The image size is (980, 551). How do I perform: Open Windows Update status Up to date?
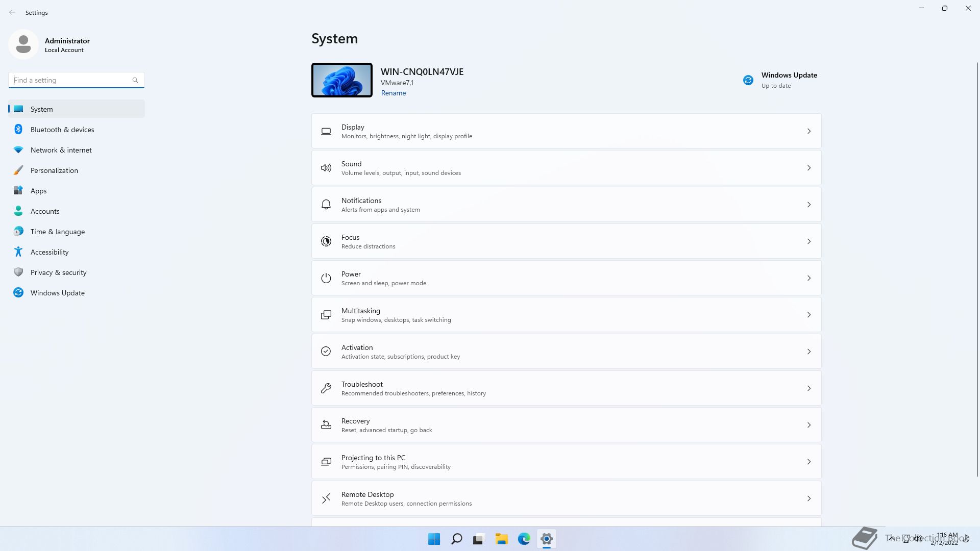(780, 80)
